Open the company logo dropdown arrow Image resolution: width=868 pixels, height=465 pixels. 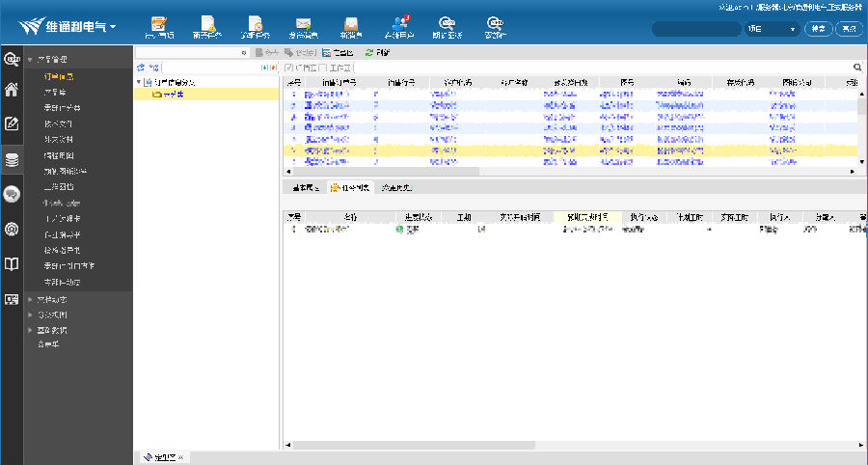(114, 26)
